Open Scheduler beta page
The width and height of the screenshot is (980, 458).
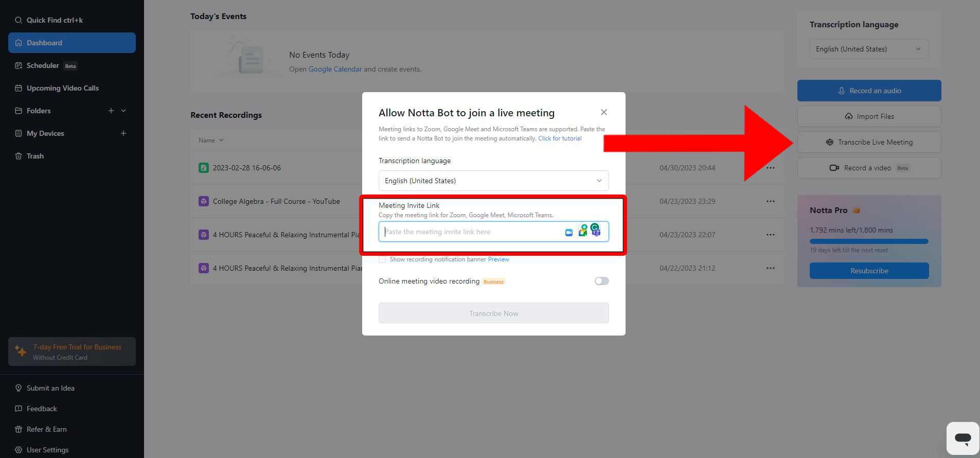tap(46, 65)
